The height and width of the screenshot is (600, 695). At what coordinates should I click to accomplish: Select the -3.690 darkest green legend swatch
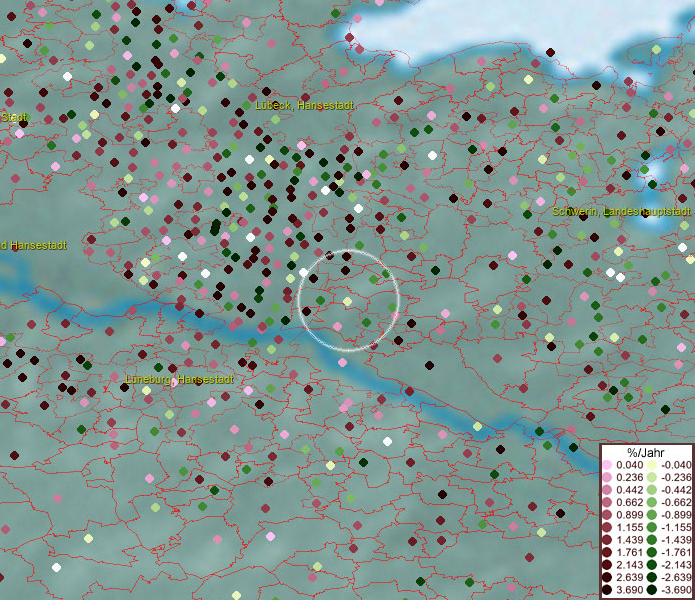click(652, 590)
